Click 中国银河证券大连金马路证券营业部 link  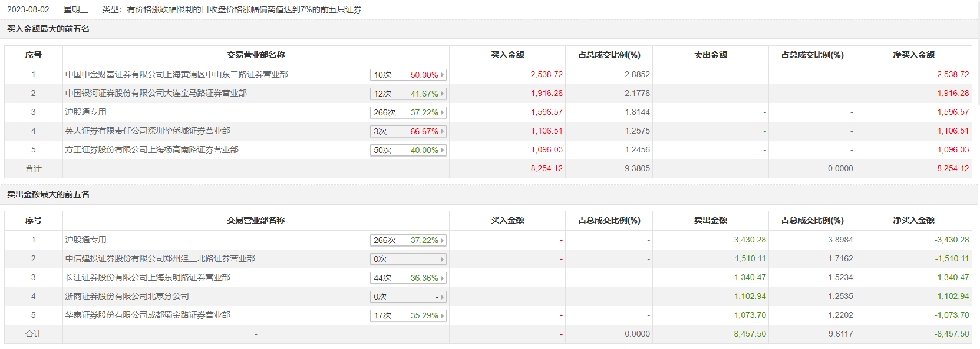156,94
